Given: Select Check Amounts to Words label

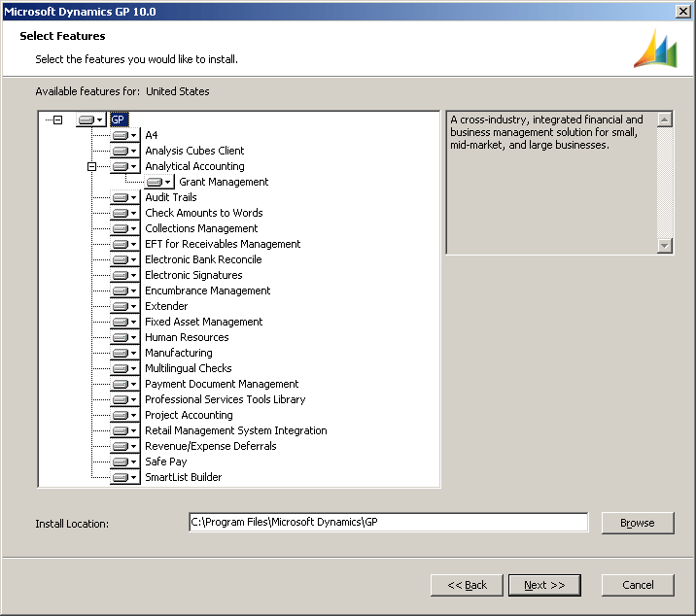Looking at the screenshot, I should point(204,213).
